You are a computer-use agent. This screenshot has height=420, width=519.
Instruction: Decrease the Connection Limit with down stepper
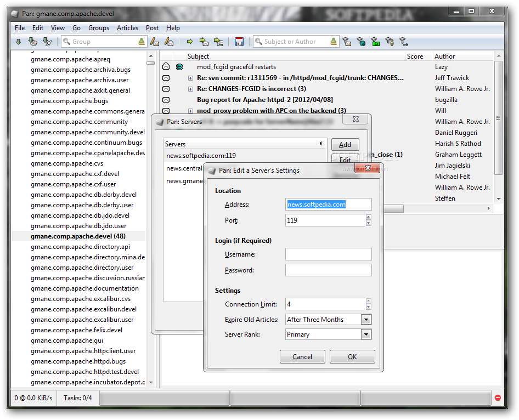point(368,307)
